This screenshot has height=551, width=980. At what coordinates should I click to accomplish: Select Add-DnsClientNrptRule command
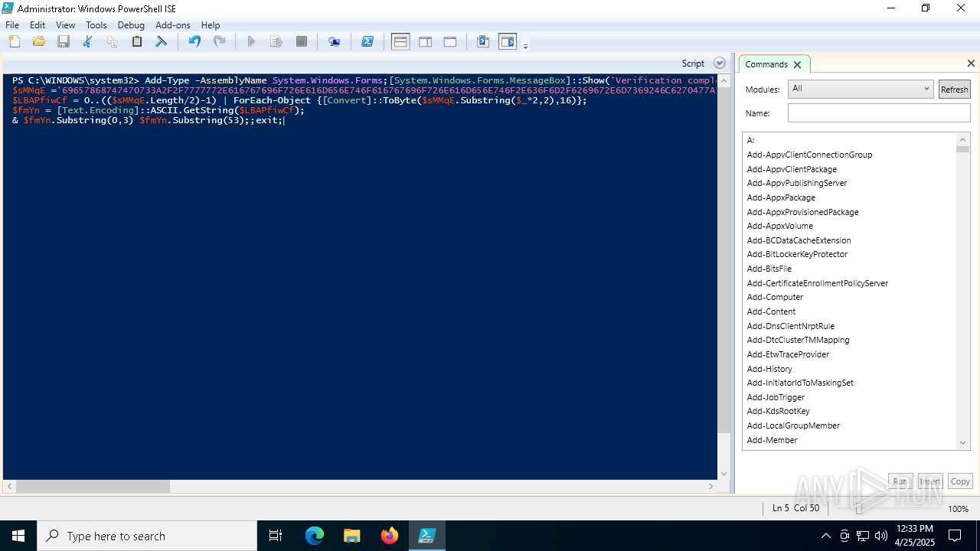point(791,326)
